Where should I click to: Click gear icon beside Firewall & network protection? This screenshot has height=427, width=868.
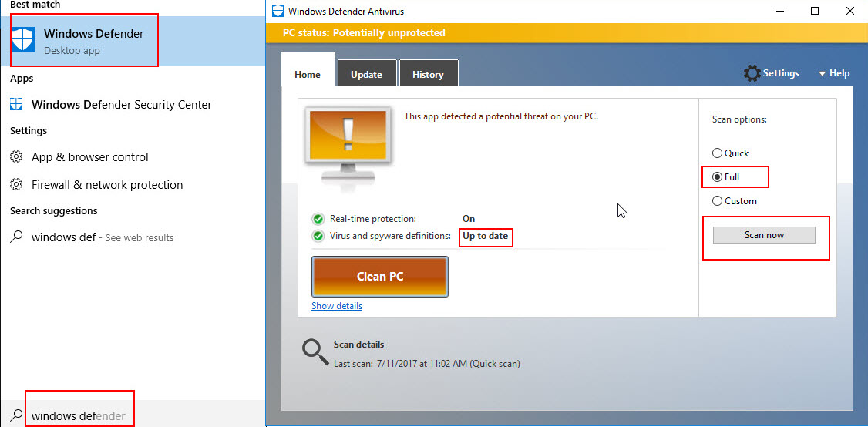coord(17,184)
